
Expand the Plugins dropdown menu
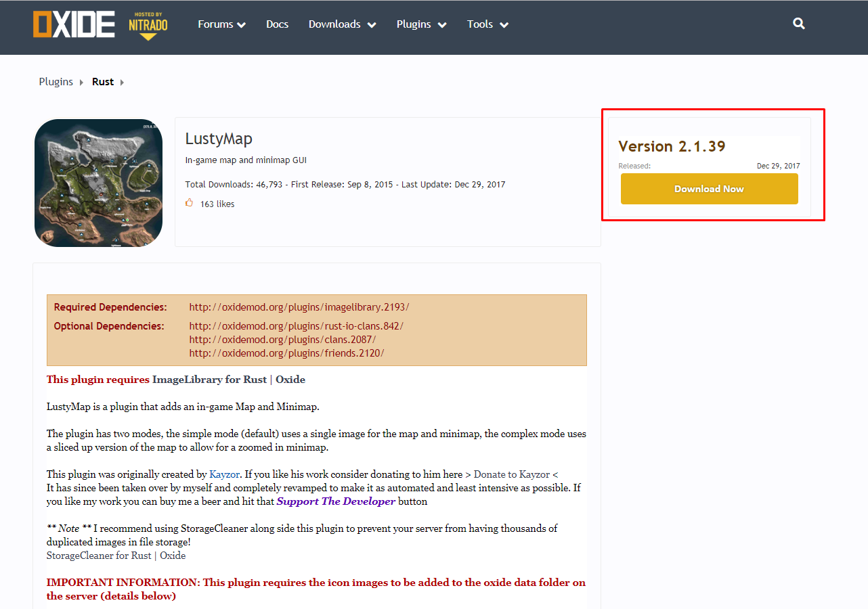click(421, 24)
